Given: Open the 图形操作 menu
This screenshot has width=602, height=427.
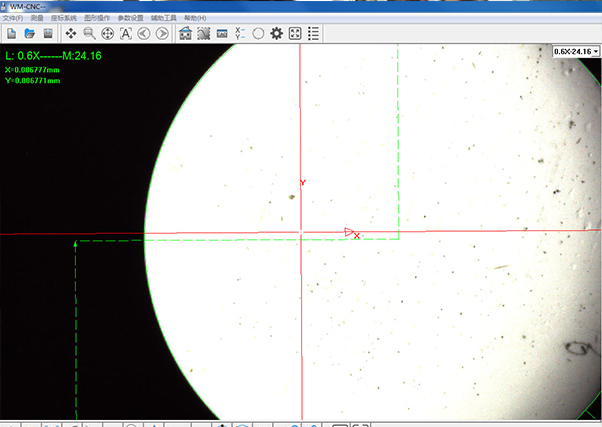Looking at the screenshot, I should point(97,18).
